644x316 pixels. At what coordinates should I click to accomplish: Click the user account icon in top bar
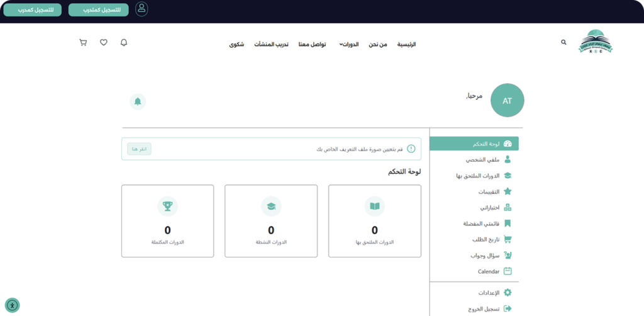pyautogui.click(x=142, y=9)
